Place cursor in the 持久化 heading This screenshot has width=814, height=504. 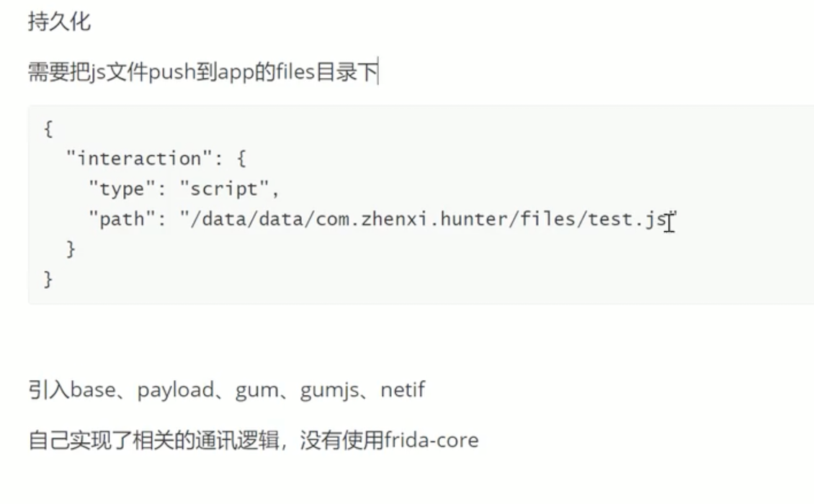[59, 22]
